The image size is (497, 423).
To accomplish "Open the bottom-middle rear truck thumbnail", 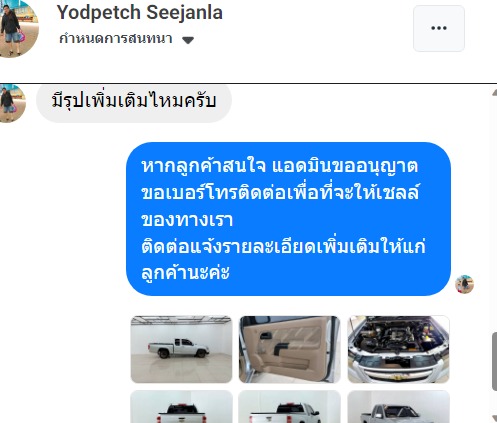I will [290, 407].
